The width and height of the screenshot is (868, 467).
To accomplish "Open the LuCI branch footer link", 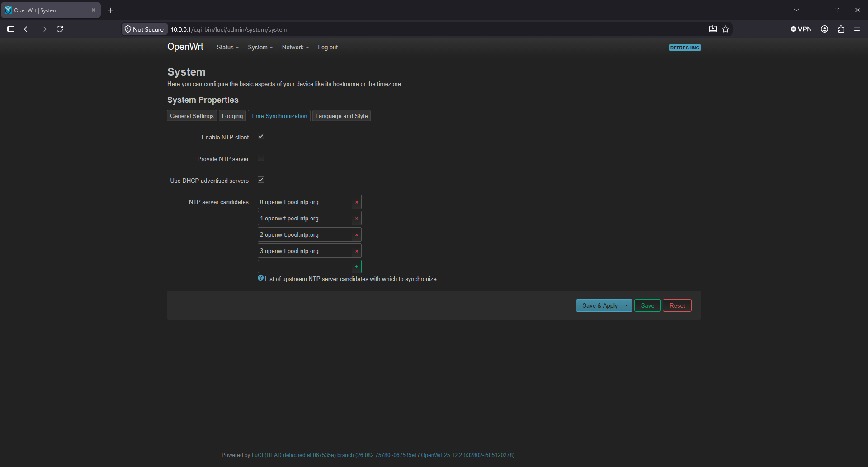I will (x=334, y=455).
